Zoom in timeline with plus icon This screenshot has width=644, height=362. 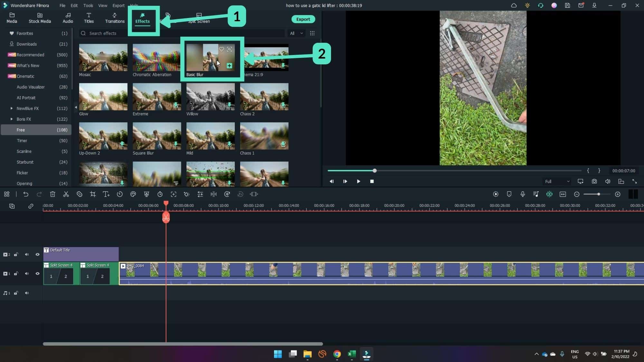(x=617, y=194)
